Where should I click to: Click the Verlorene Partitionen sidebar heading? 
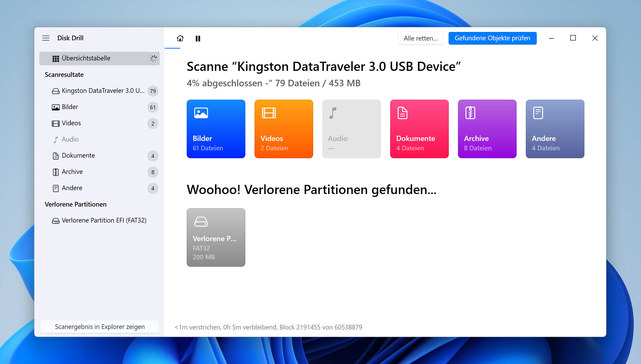[76, 204]
